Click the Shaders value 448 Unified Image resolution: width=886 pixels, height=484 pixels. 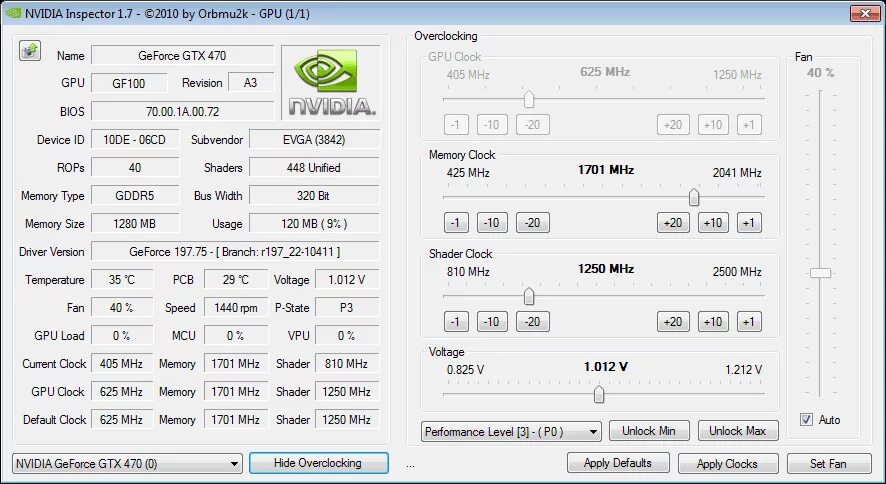314,168
